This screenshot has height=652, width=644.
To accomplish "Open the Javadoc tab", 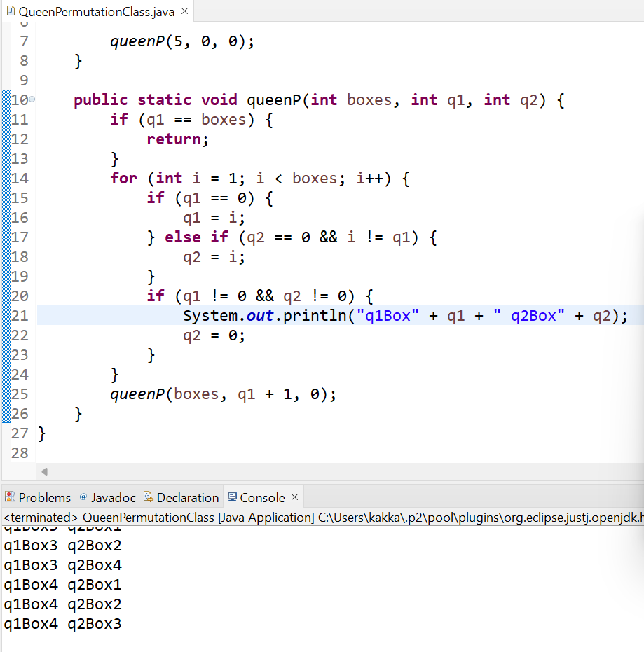I will (x=113, y=498).
